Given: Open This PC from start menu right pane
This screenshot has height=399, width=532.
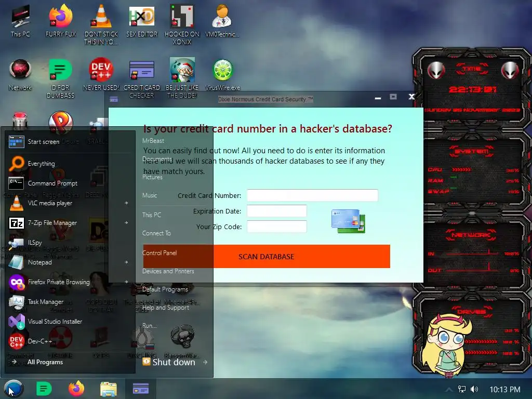Looking at the screenshot, I should pyautogui.click(x=152, y=215).
